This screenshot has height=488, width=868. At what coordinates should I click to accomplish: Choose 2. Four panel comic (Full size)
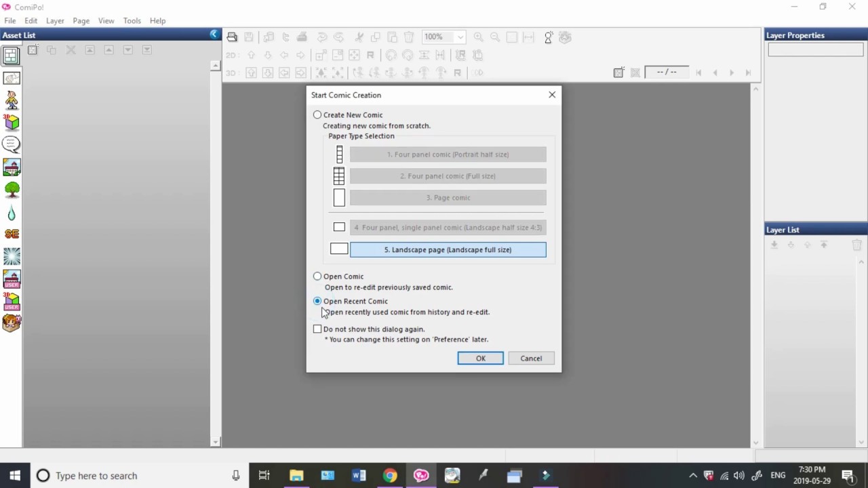pyautogui.click(x=448, y=176)
